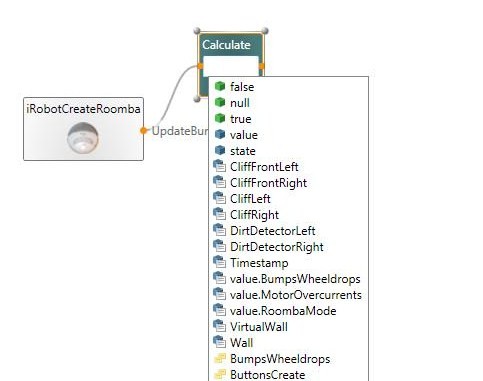Click the UpdateBumps connection label
Image resolution: width=483 pixels, height=381 pixels.
(180, 131)
